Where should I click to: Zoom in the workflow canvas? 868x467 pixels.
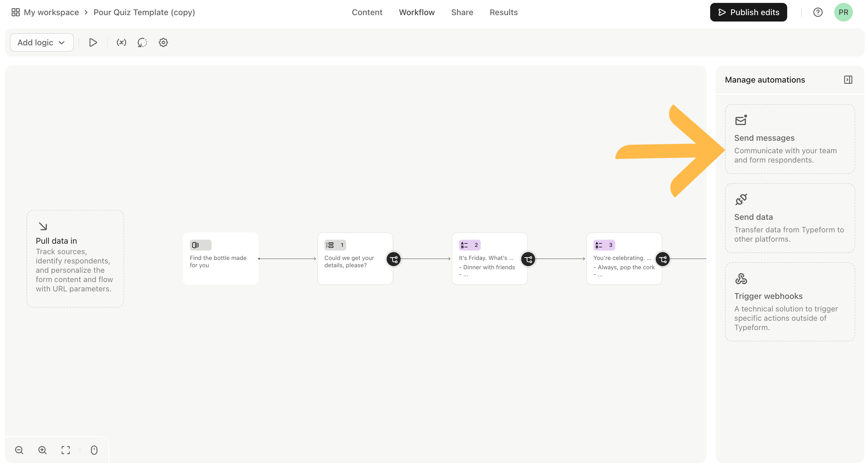(x=42, y=450)
